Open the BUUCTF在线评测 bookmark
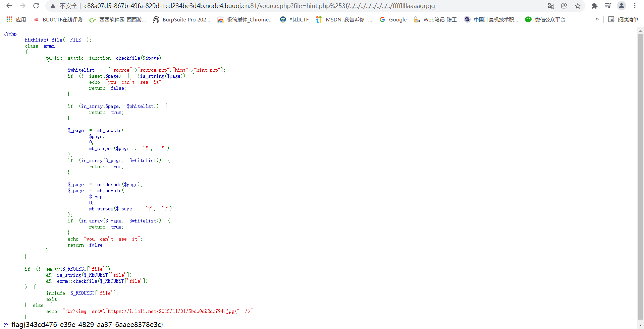The height and width of the screenshot is (329, 644). tap(58, 19)
